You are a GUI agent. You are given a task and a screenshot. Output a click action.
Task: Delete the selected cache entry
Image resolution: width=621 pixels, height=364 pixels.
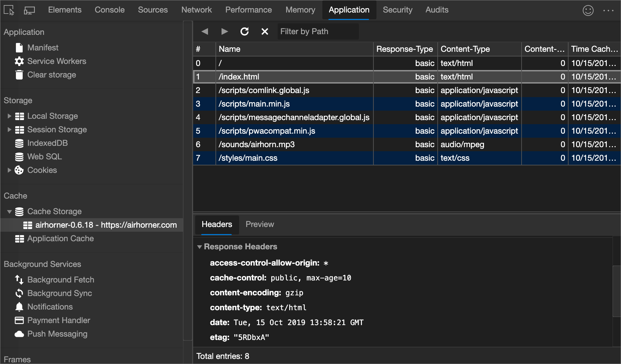click(264, 31)
